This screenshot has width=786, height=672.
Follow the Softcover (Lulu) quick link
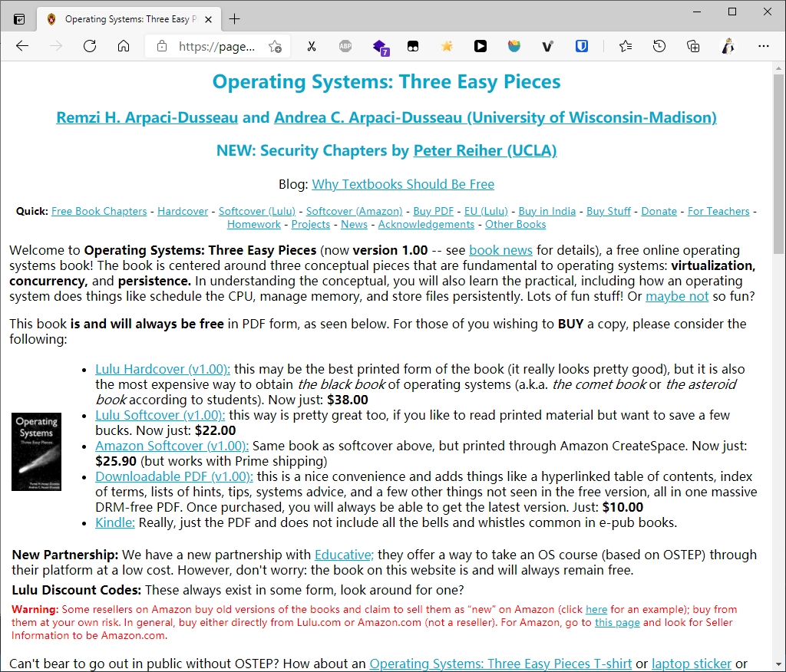click(256, 211)
